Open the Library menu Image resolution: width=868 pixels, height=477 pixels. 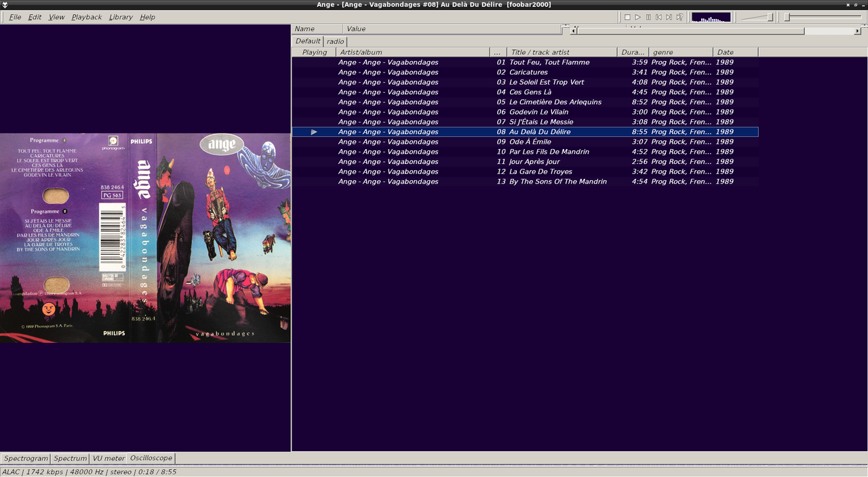click(x=121, y=17)
